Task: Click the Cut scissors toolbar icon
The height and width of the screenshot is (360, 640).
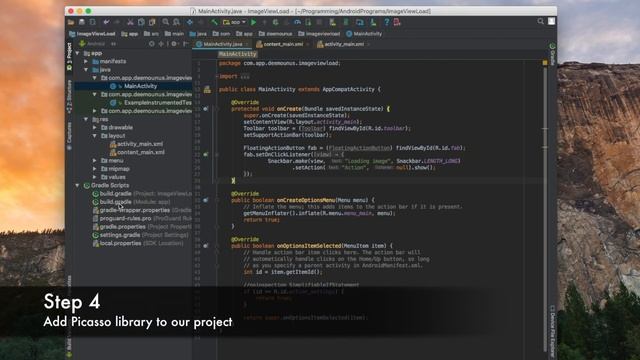Action: click(x=130, y=22)
